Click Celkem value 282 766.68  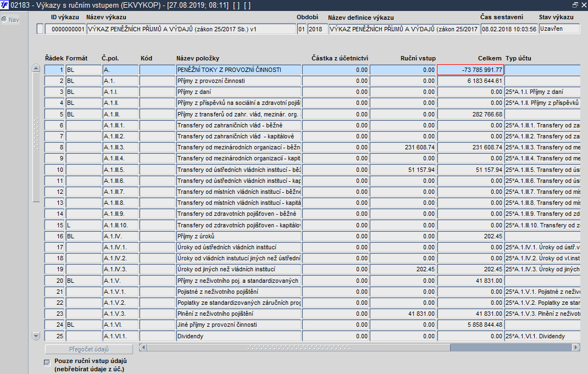470,114
